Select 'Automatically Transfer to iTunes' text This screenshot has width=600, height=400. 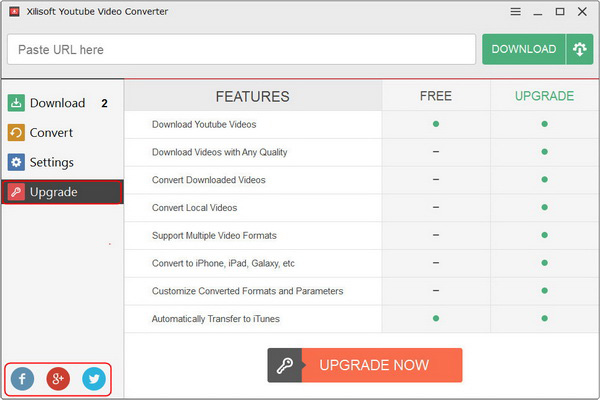[x=215, y=319]
